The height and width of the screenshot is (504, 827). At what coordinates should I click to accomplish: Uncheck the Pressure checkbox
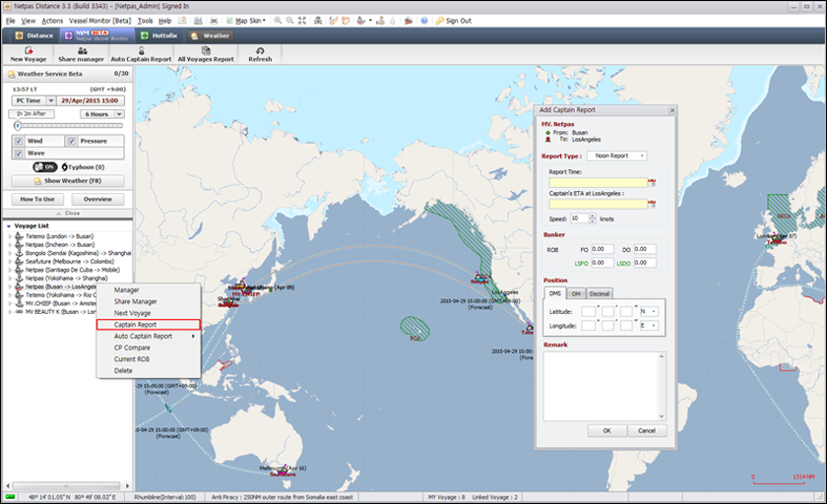coord(71,141)
